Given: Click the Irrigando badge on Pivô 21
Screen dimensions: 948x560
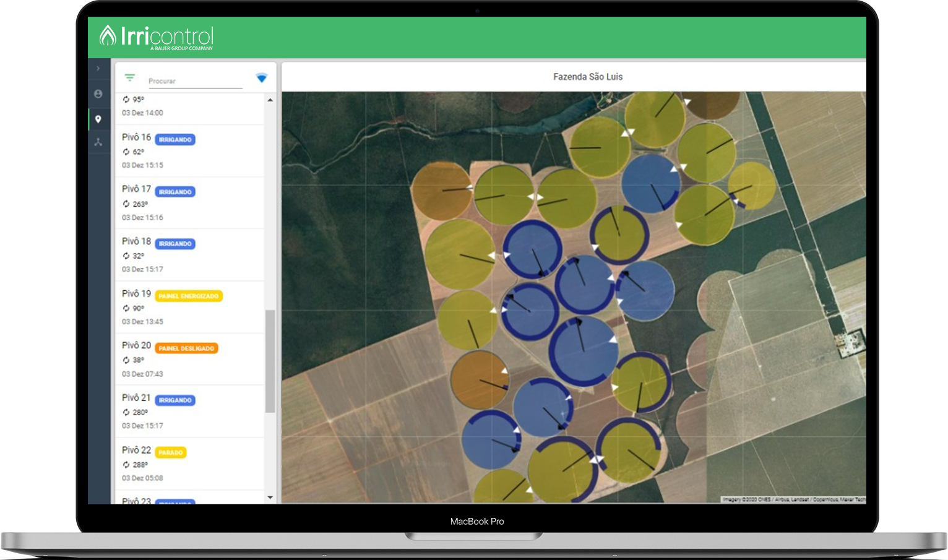Looking at the screenshot, I should 175,400.
